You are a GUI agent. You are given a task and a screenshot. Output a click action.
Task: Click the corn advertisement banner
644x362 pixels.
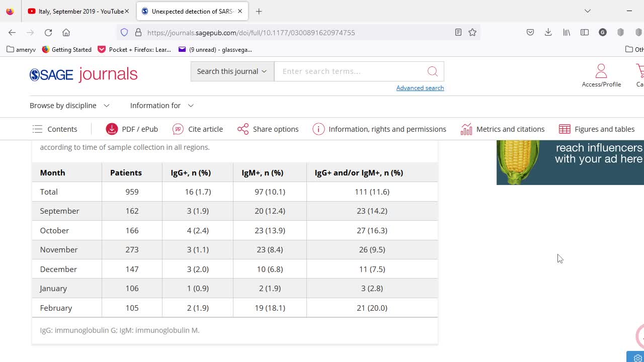tap(570, 162)
